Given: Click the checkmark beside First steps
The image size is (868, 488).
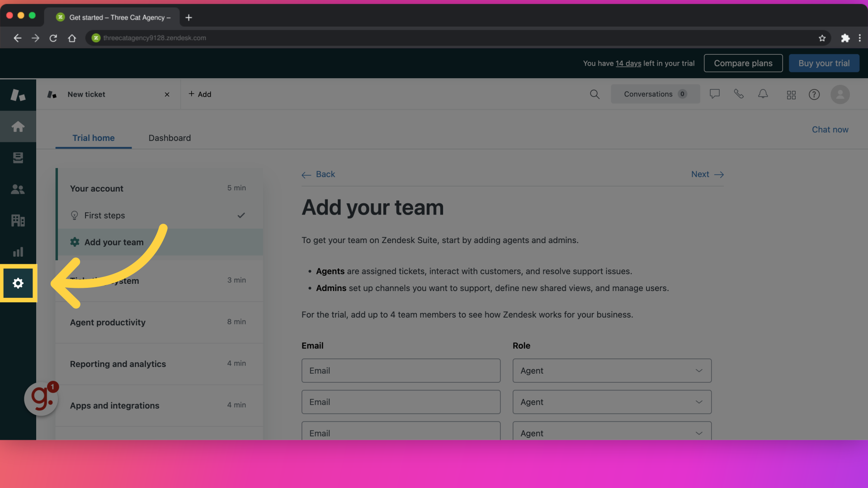Looking at the screenshot, I should point(241,216).
